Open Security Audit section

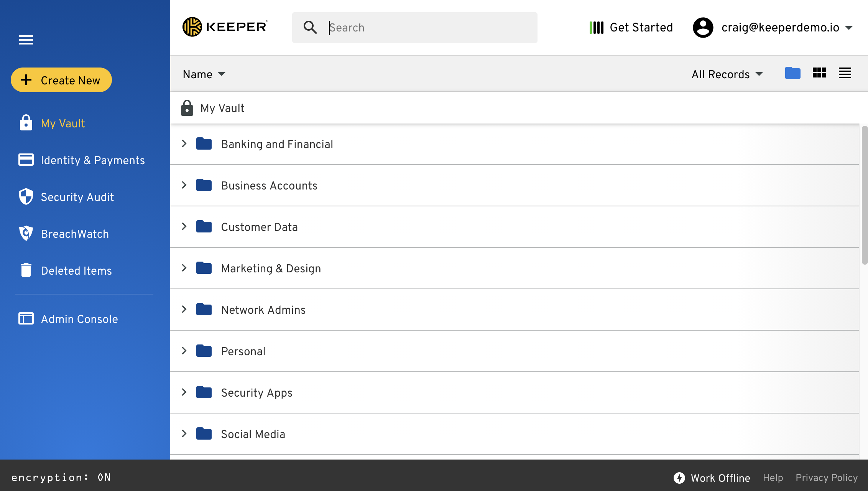(77, 197)
